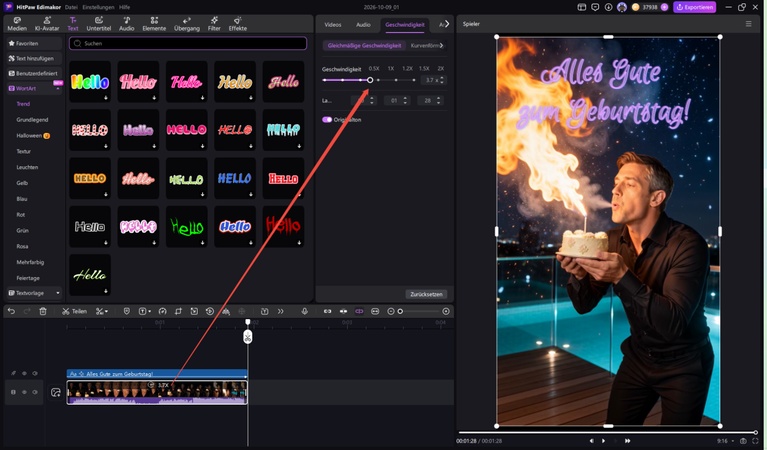The width and height of the screenshot is (767, 450).
Task: Open the KI-Avatar tool
Action: point(47,24)
